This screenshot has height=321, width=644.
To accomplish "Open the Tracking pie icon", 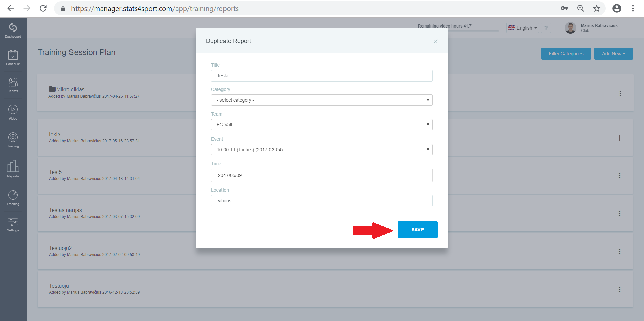I will pos(13,198).
